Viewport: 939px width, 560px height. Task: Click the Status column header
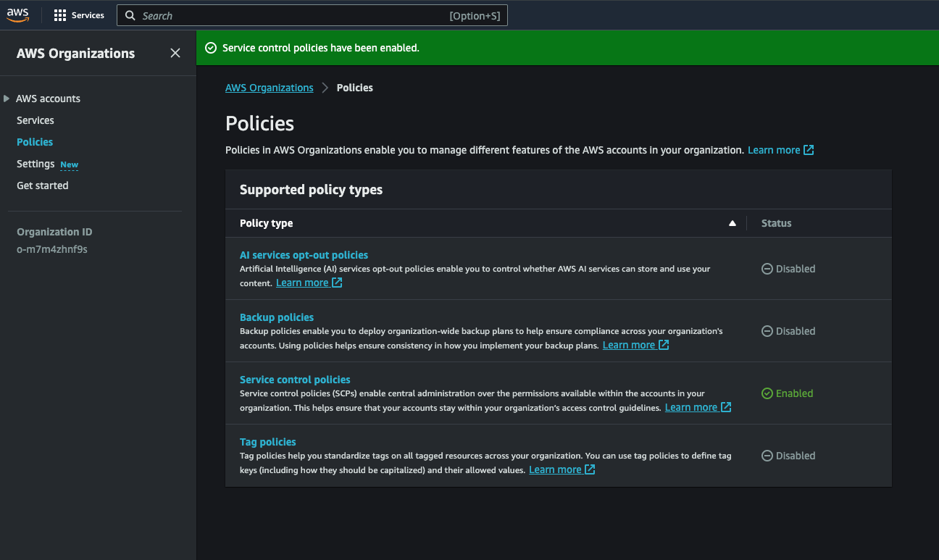click(x=776, y=223)
